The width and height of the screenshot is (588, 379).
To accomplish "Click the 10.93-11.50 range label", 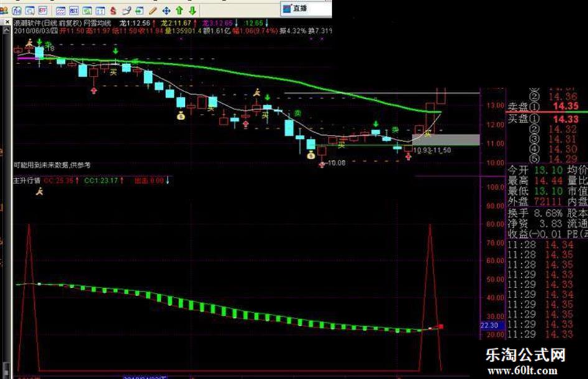I will (x=432, y=150).
